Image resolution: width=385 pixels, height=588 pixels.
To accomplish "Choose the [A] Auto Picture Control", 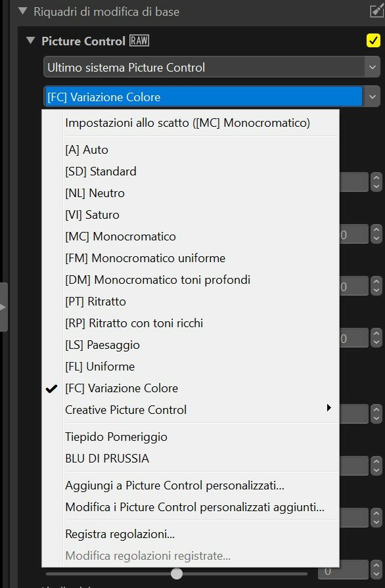I will (87, 150).
